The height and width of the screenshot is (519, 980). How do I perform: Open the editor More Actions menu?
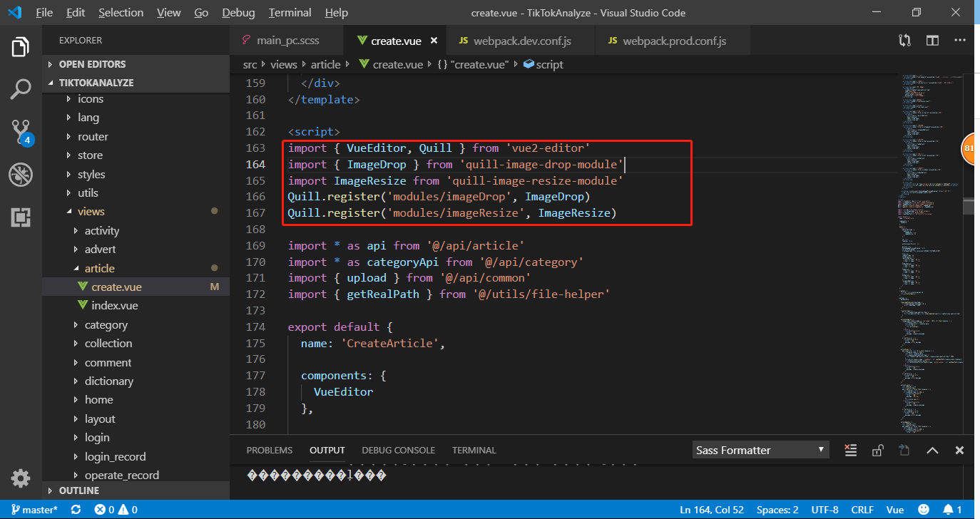[959, 41]
